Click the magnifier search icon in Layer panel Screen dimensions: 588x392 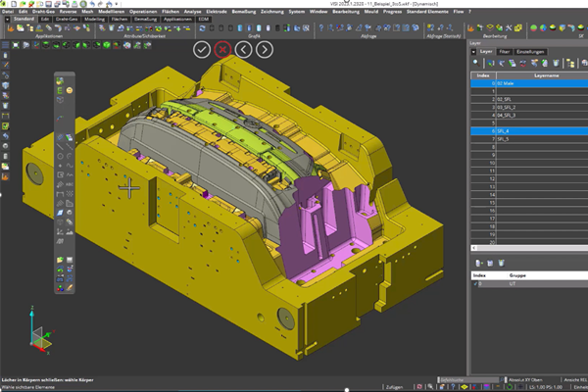point(476,63)
